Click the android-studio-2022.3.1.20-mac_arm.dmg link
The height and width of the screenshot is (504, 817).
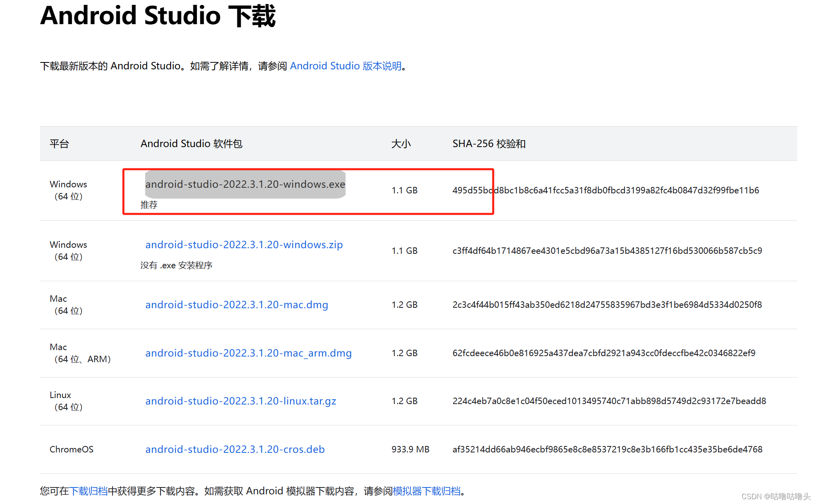tap(248, 353)
